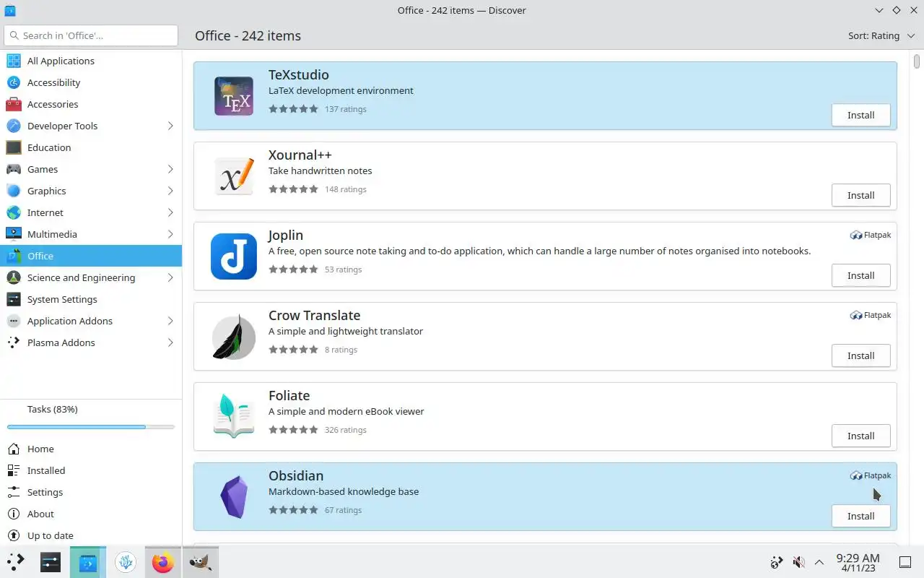Click the Graphics category icon
This screenshot has width=924, height=578.
[x=14, y=191]
